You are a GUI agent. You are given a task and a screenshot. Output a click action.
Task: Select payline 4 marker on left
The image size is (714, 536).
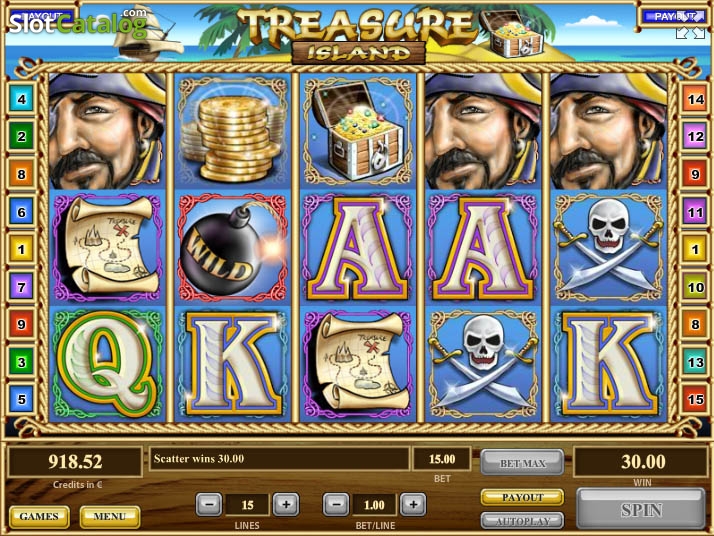(x=21, y=98)
